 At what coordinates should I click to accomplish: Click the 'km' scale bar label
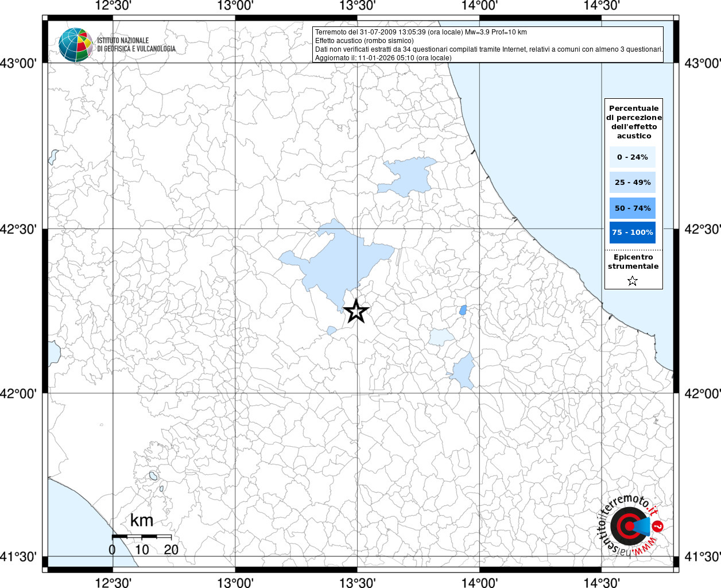(141, 520)
